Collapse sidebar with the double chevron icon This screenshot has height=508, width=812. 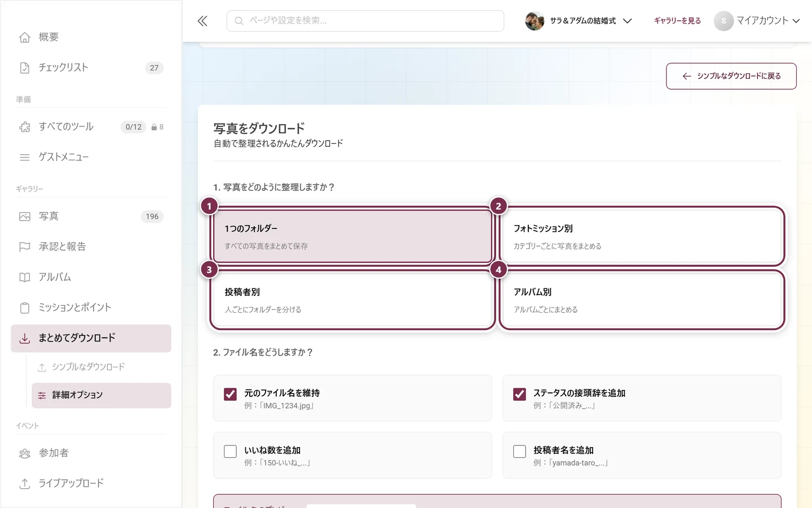[x=202, y=21]
